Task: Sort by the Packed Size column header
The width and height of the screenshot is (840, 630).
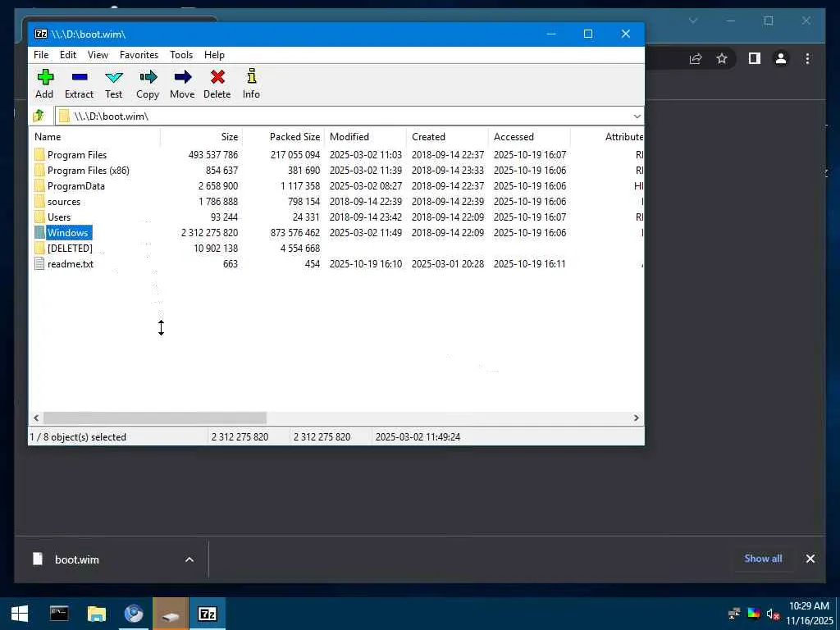Action: [283, 137]
